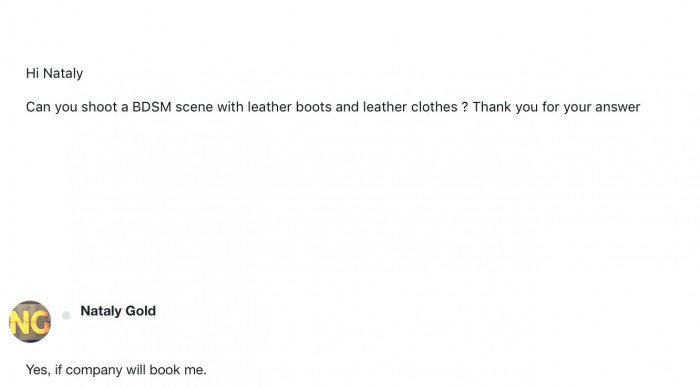Click the word 'BDSM' in the message
This screenshot has width=700, height=388.
coord(152,107)
